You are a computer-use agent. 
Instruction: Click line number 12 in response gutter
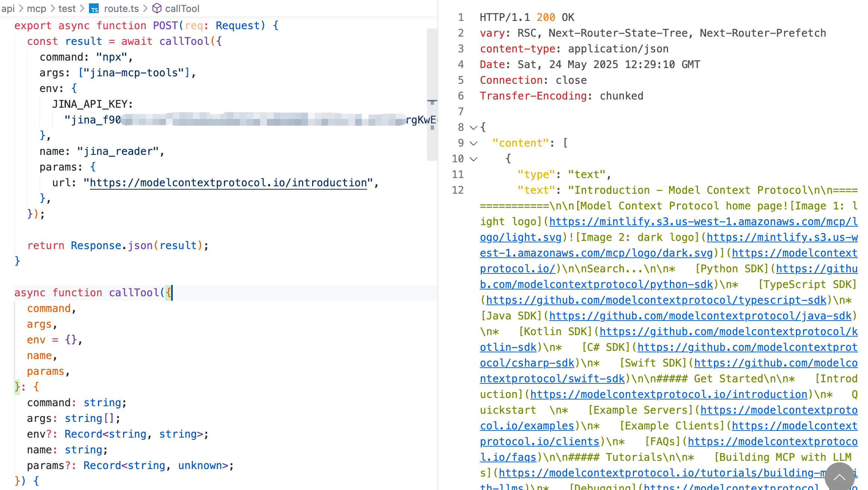(x=458, y=190)
